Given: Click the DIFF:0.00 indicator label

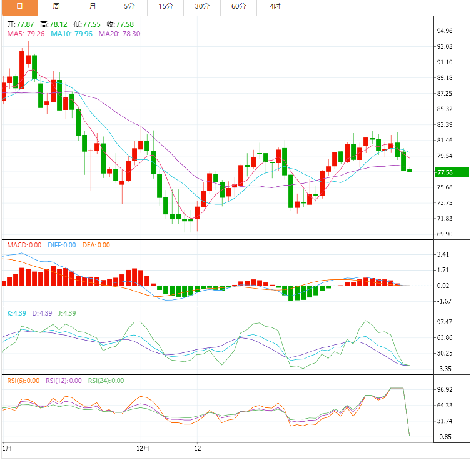Looking at the screenshot, I should coord(62,246).
